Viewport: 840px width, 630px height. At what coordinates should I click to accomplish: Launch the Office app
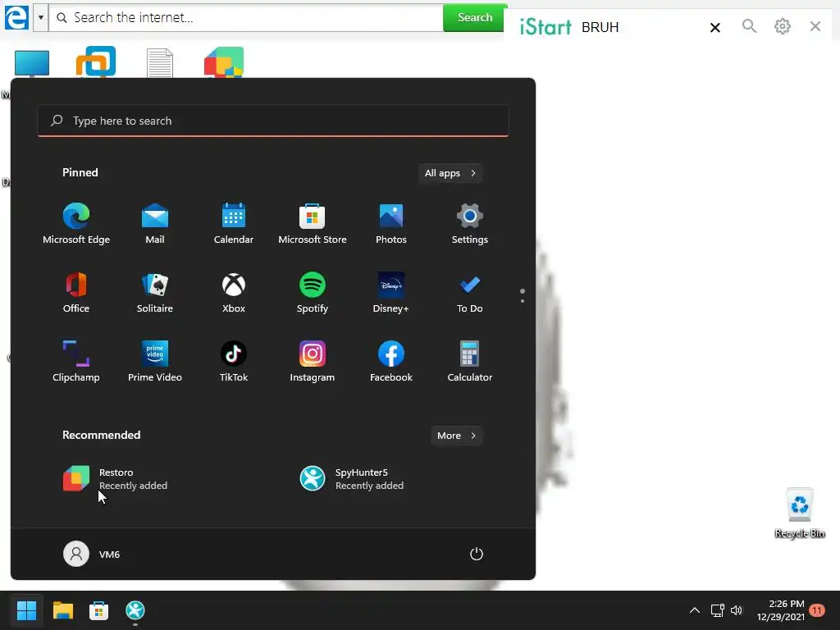[76, 293]
